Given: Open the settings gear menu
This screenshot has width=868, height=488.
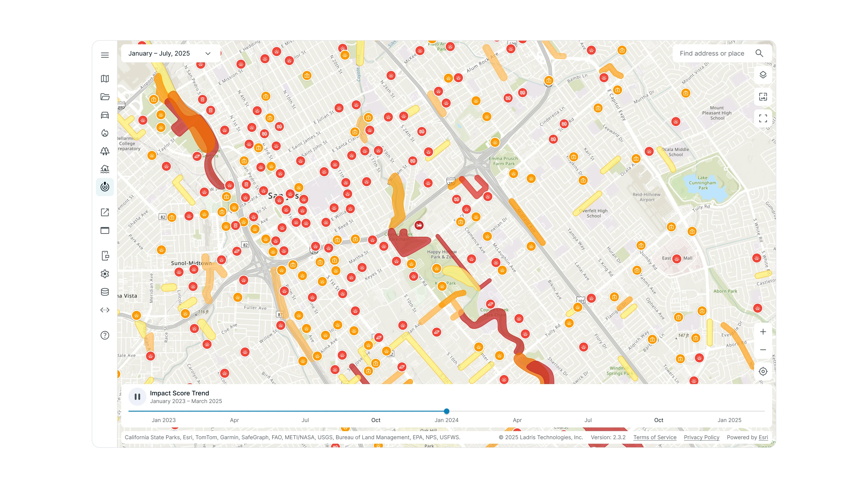Looking at the screenshot, I should click(x=105, y=274).
